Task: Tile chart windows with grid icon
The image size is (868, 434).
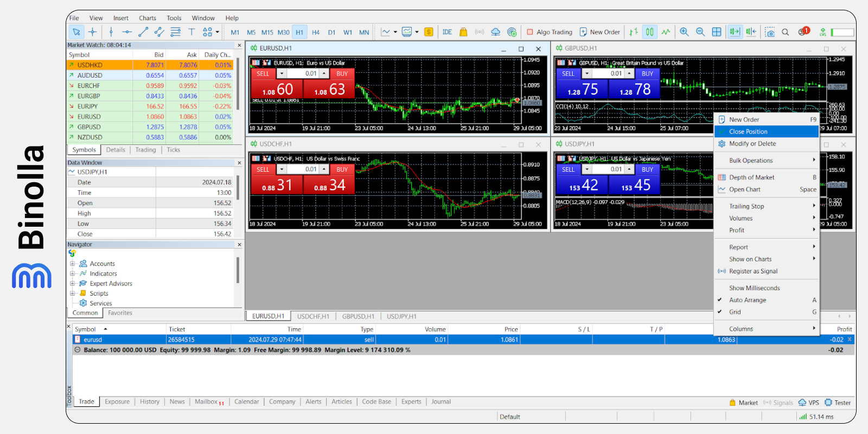Action: click(x=717, y=32)
